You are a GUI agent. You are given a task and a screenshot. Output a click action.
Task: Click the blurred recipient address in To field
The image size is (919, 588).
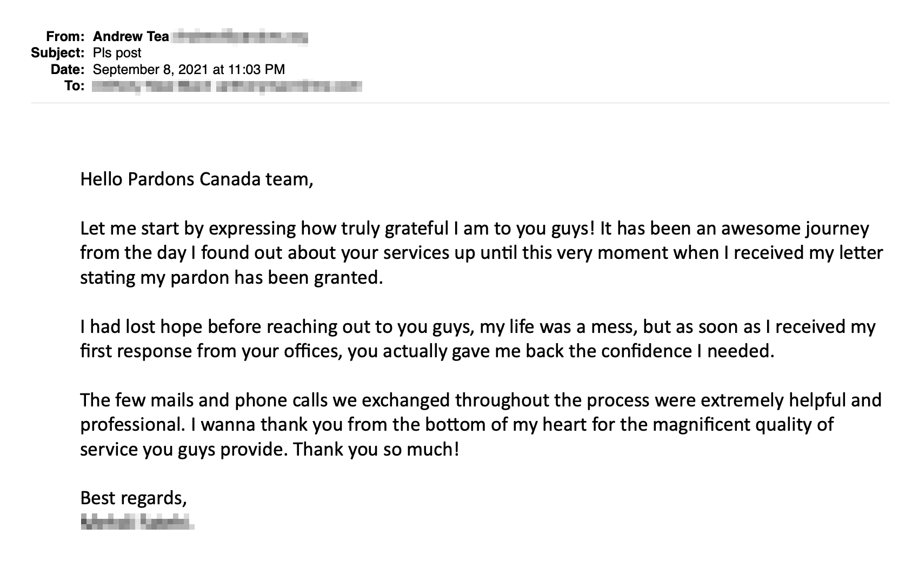tap(227, 86)
